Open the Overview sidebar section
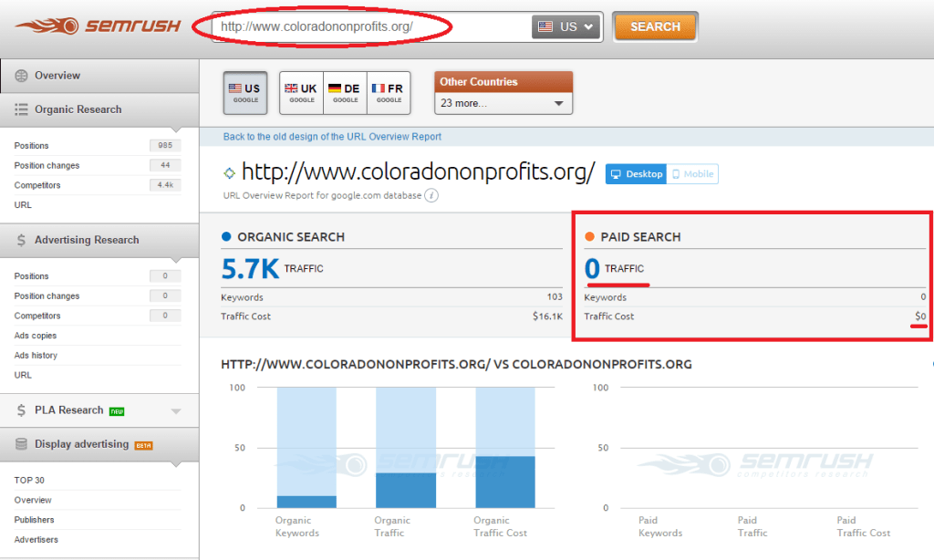The image size is (934, 560). (x=99, y=76)
